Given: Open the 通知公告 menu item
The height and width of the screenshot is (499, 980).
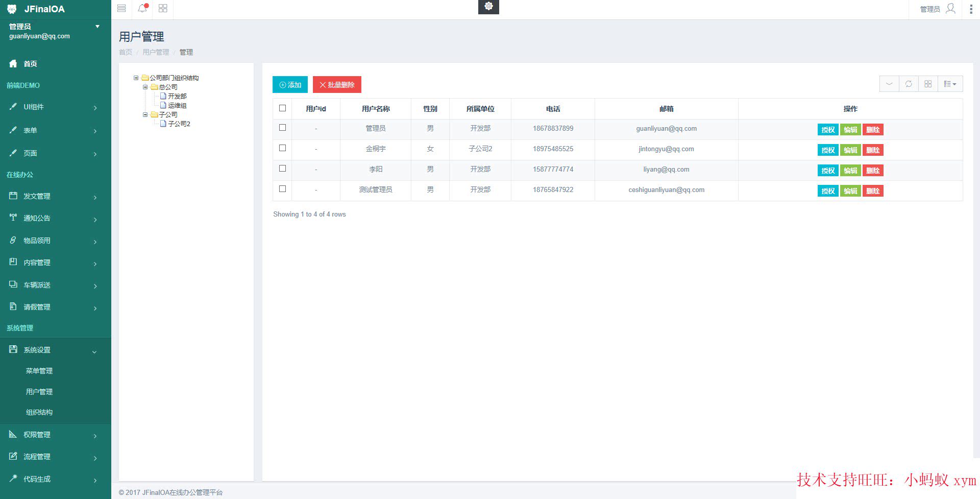Looking at the screenshot, I should pos(37,218).
